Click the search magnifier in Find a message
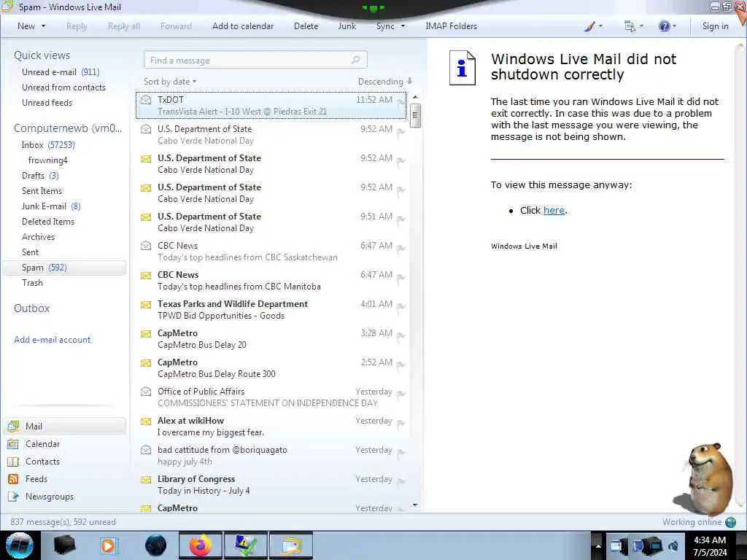Image resolution: width=747 pixels, height=560 pixels. point(355,60)
